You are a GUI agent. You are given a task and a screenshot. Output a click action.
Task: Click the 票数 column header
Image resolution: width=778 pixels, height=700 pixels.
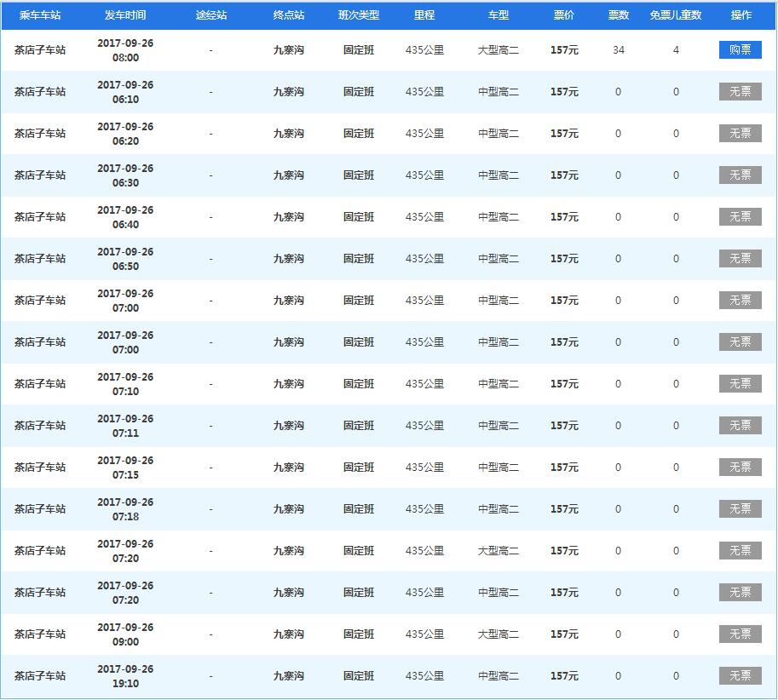619,15
